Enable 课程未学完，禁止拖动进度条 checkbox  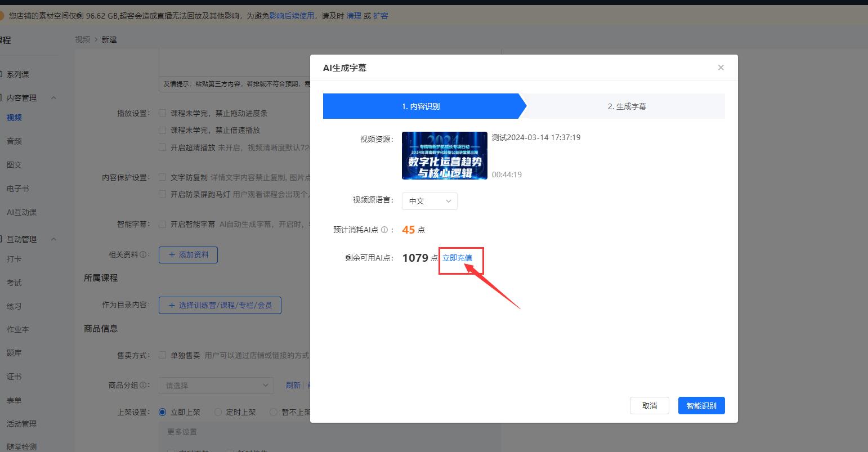(x=163, y=113)
